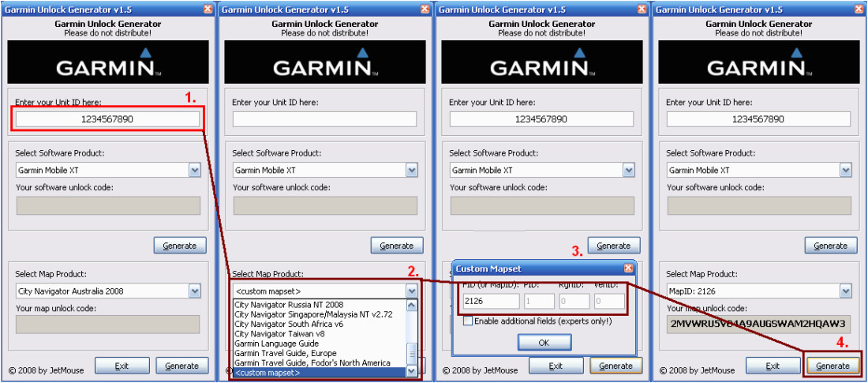Click Exit below the Custom Mapset dialog
The height and width of the screenshot is (383, 868).
556,366
